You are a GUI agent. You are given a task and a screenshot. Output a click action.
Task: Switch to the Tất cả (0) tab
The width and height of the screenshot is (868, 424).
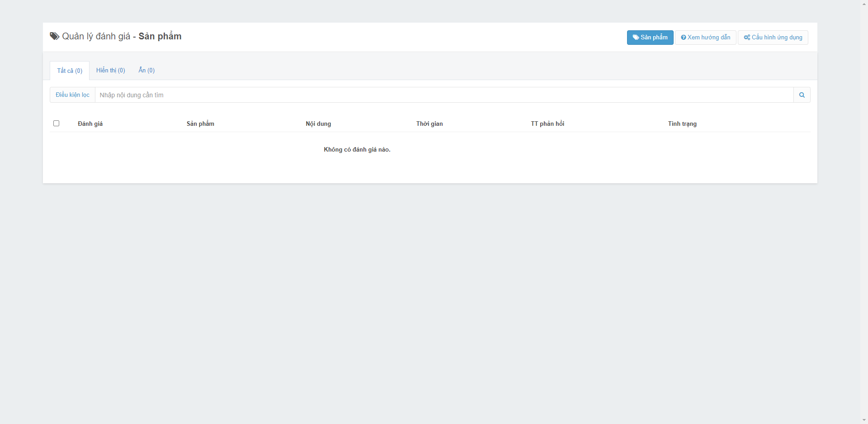click(x=70, y=71)
